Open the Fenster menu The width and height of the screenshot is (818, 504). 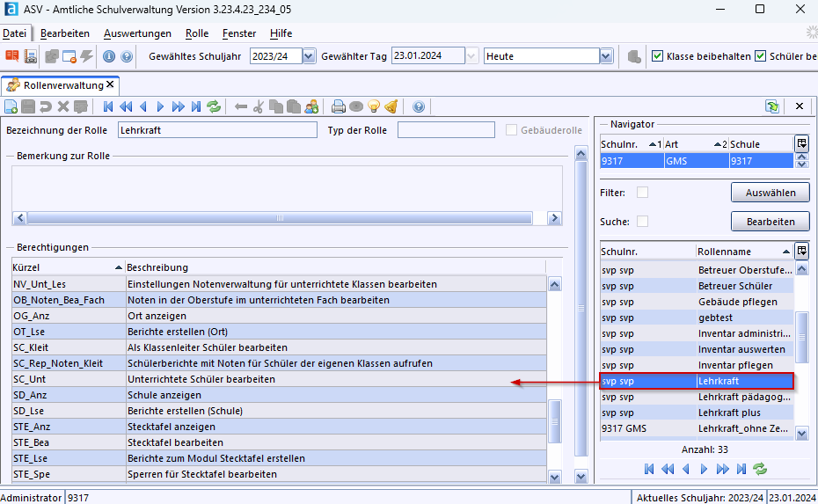coord(239,33)
